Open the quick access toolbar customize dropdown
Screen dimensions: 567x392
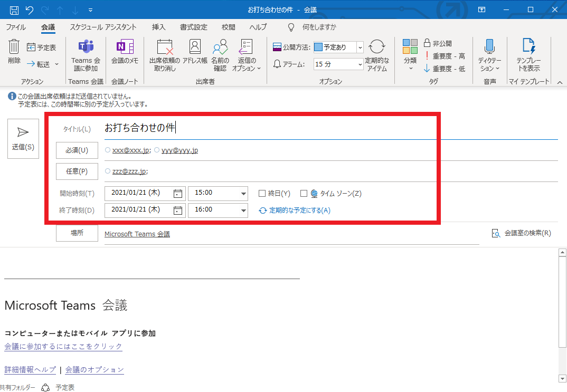(90, 10)
